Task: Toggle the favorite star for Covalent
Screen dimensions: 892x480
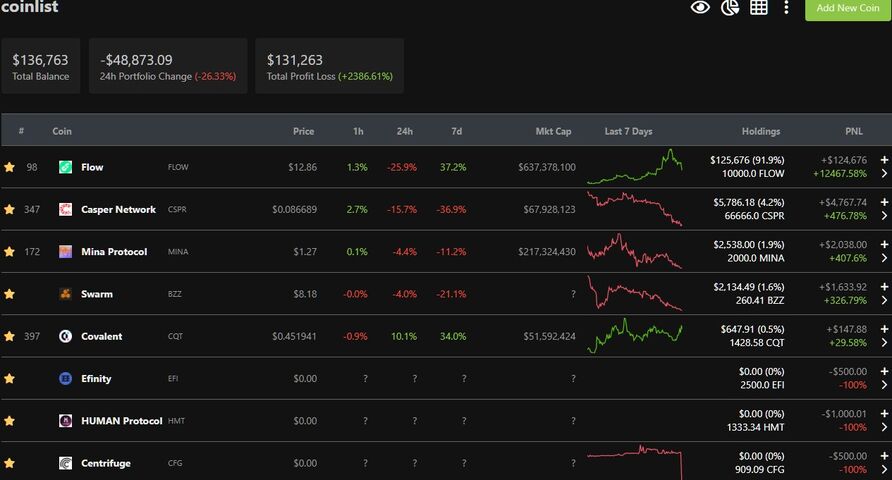Action: coord(9,336)
